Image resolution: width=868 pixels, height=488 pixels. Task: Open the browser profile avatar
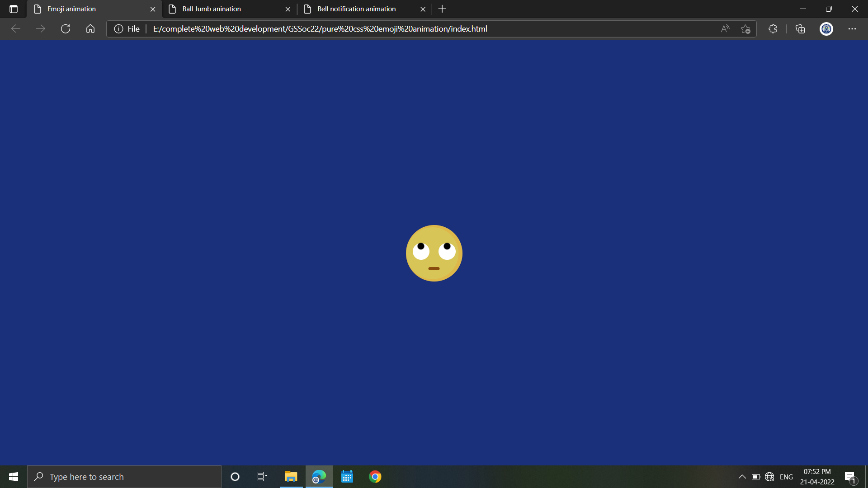[x=826, y=28]
